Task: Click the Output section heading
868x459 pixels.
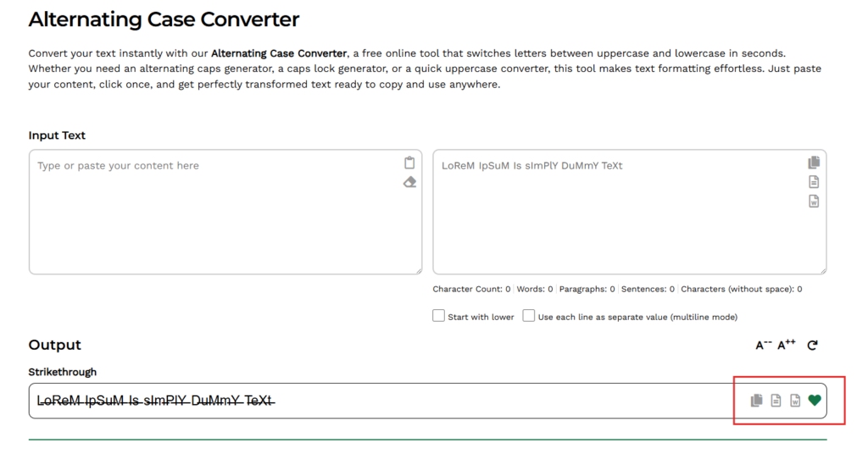Action: (55, 345)
